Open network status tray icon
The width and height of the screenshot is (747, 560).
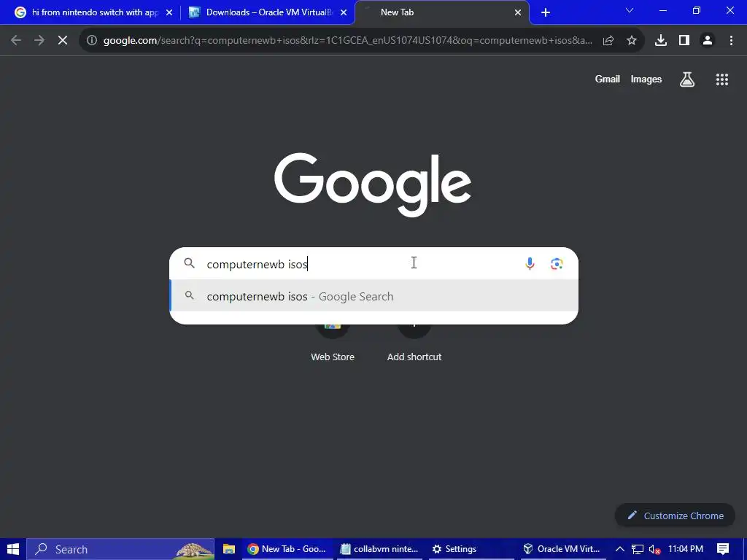638,549
